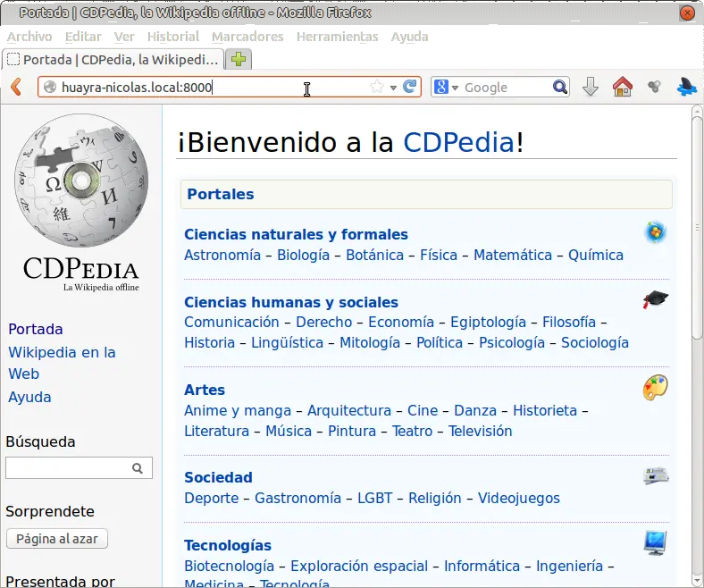Viewport: 704px width, 588px height.
Task: Go to the Firefox home page icon
Action: 623,87
